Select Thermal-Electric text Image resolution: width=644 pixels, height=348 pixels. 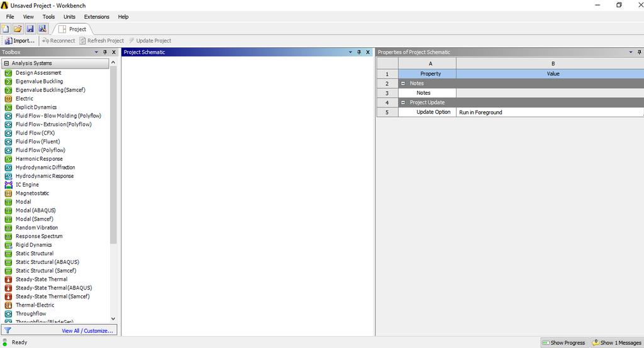click(x=35, y=305)
